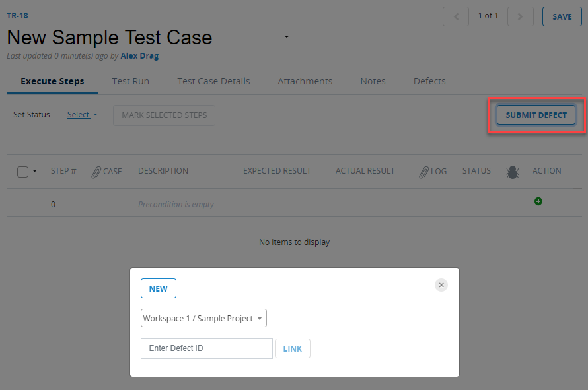Expand the test case title dropdown arrow
Image resolution: width=588 pixels, height=390 pixels.
(x=287, y=37)
